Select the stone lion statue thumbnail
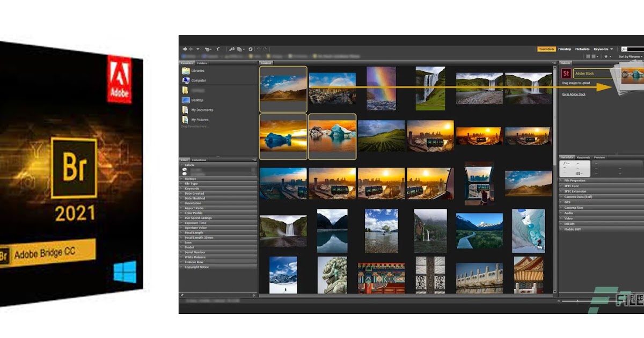644x338 pixels. (332, 275)
